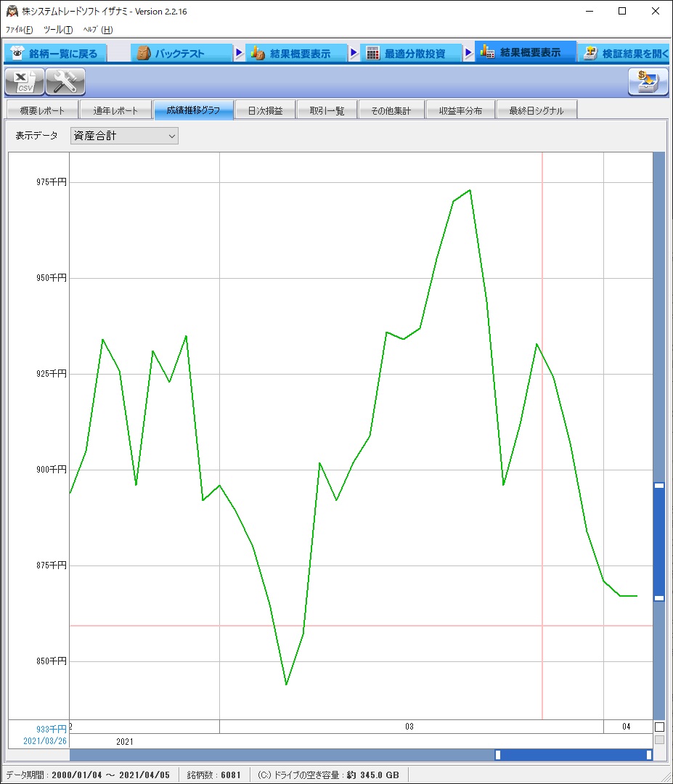Click the first 結果概要表示 step after バックテスト
The image size is (673, 784).
pyautogui.click(x=297, y=54)
